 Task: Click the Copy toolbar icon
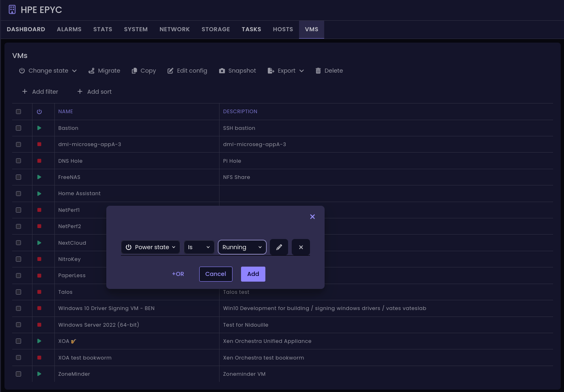[134, 71]
